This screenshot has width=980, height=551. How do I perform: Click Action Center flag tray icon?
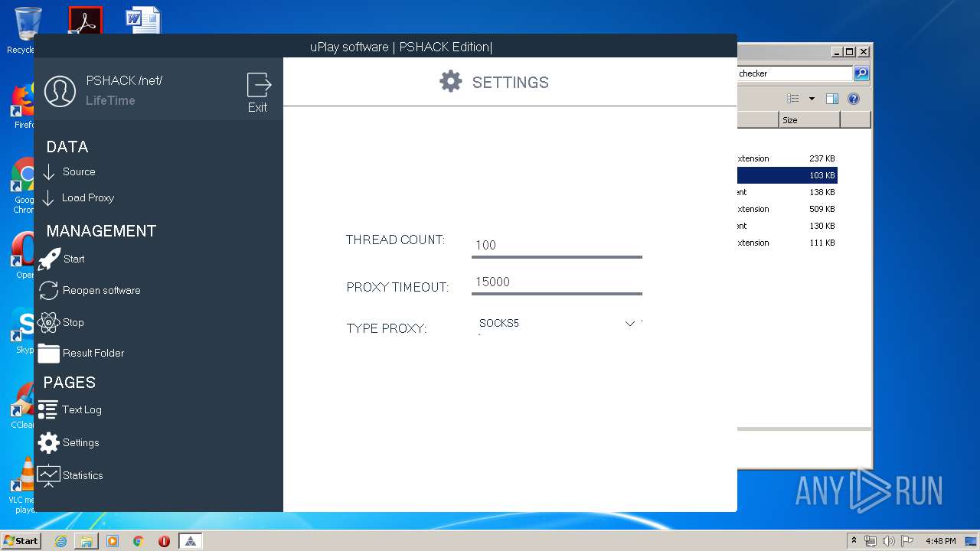[907, 541]
